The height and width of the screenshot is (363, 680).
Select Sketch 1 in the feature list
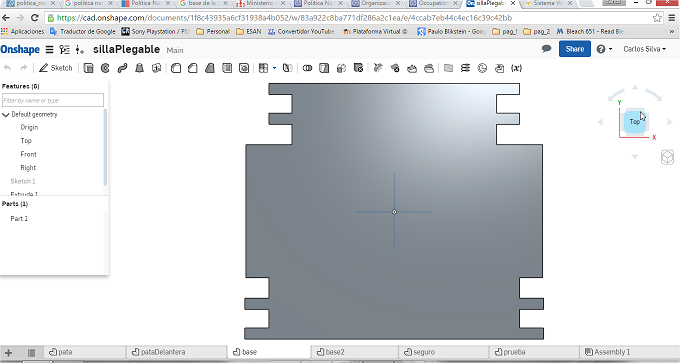23,181
